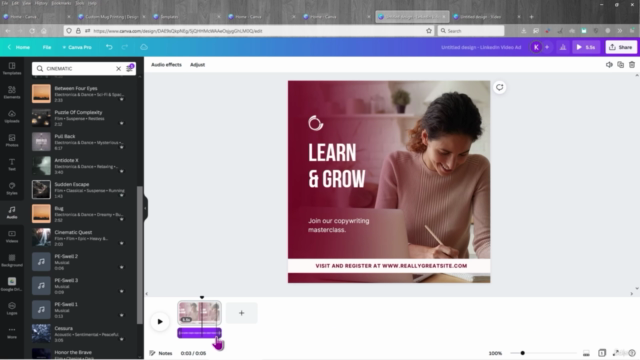Select the video page thumbnail in timeline

click(199, 313)
